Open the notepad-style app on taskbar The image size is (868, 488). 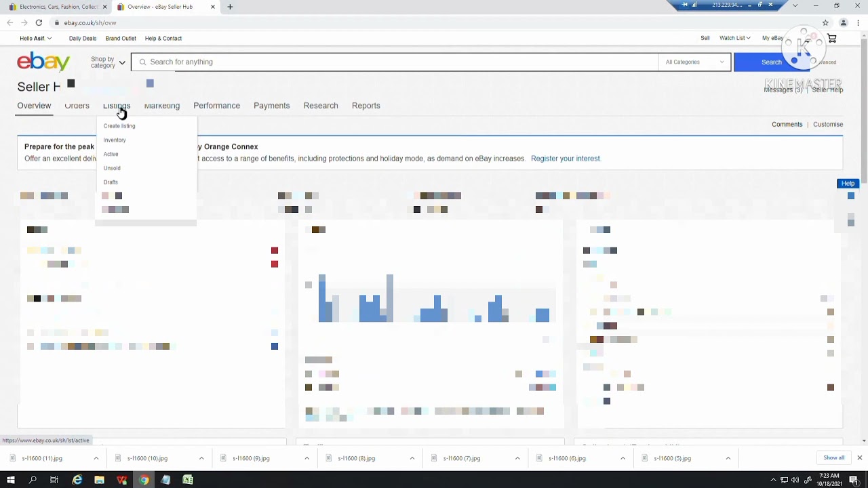[x=165, y=480]
